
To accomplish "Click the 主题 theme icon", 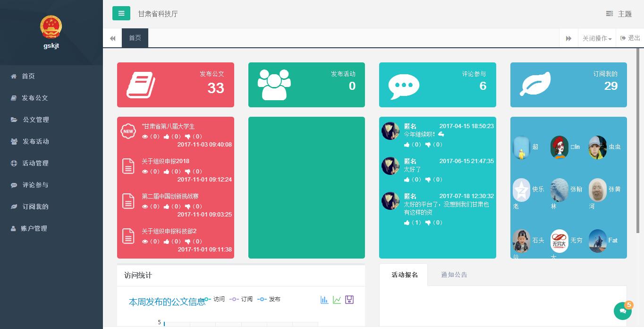I will (610, 14).
